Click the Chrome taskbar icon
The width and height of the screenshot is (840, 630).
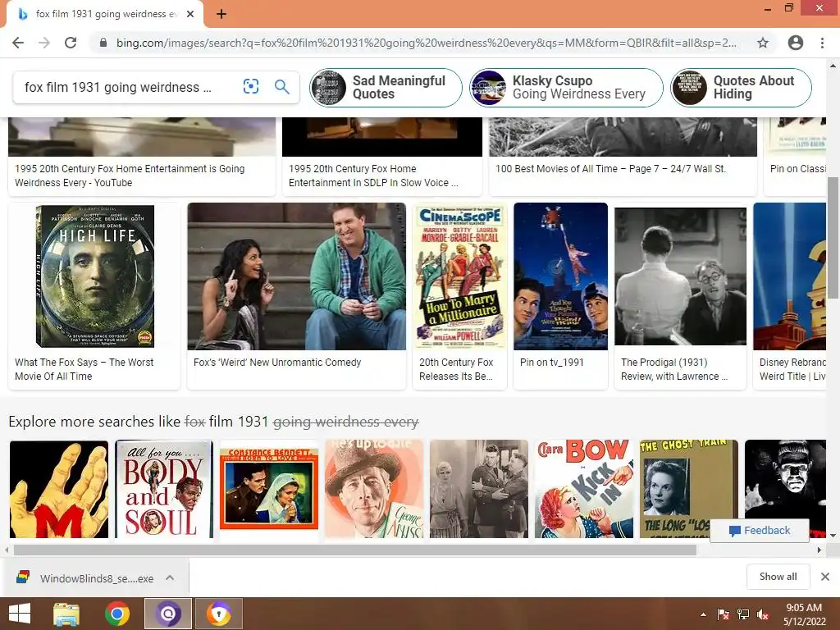(116, 614)
